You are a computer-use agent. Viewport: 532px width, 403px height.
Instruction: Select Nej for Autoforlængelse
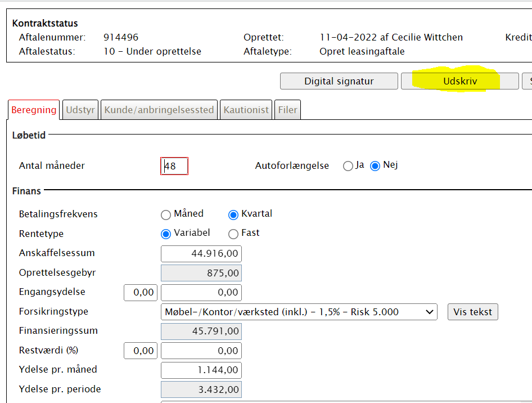coord(375,166)
